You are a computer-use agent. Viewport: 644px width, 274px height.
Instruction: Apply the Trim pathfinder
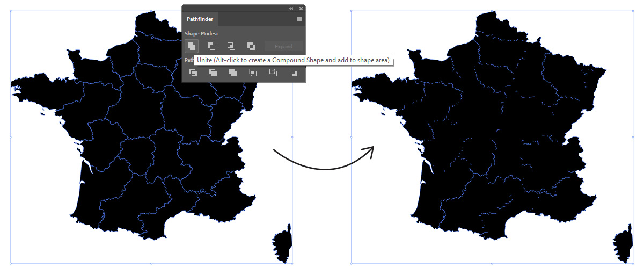click(x=213, y=73)
